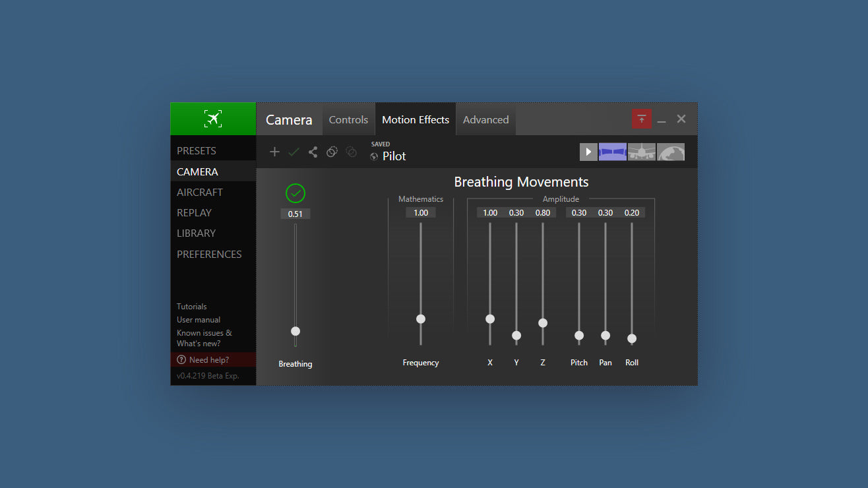Switch to the Controls tab
868x488 pixels.
tap(348, 119)
